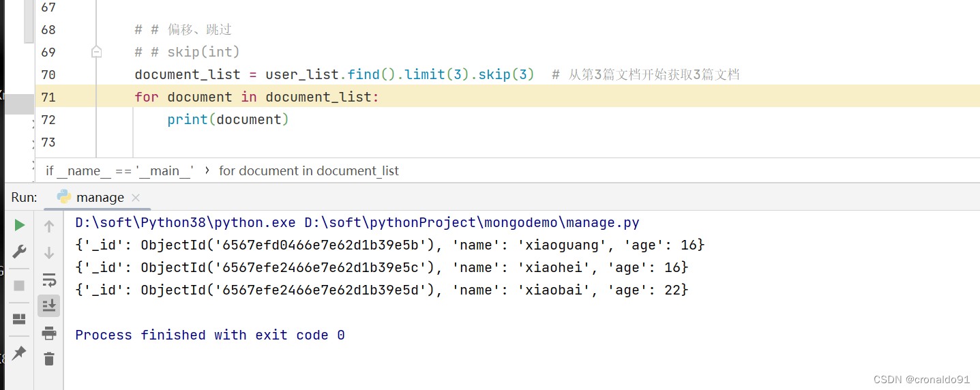Screen dimensions: 980x390
Task: Collapse comment fold marker at line 69
Action: [96, 52]
